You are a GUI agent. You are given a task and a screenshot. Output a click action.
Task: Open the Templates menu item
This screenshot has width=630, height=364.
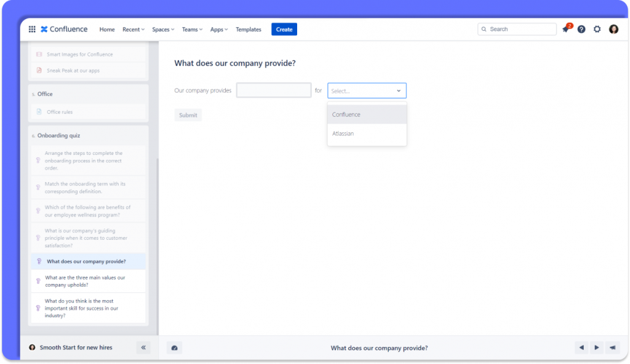[249, 30]
